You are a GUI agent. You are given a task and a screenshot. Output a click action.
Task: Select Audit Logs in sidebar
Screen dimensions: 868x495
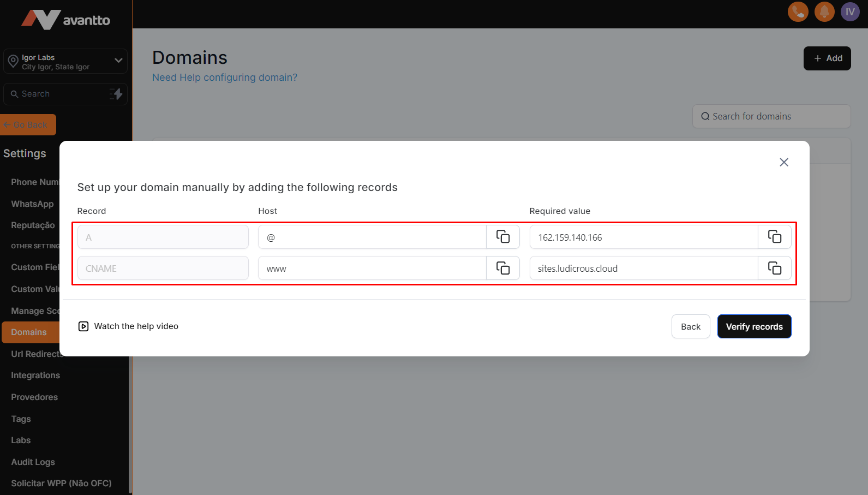point(33,462)
